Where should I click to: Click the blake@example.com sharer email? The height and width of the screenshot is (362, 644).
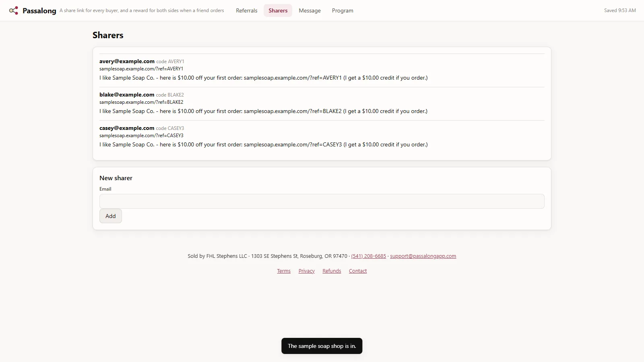[127, 95]
